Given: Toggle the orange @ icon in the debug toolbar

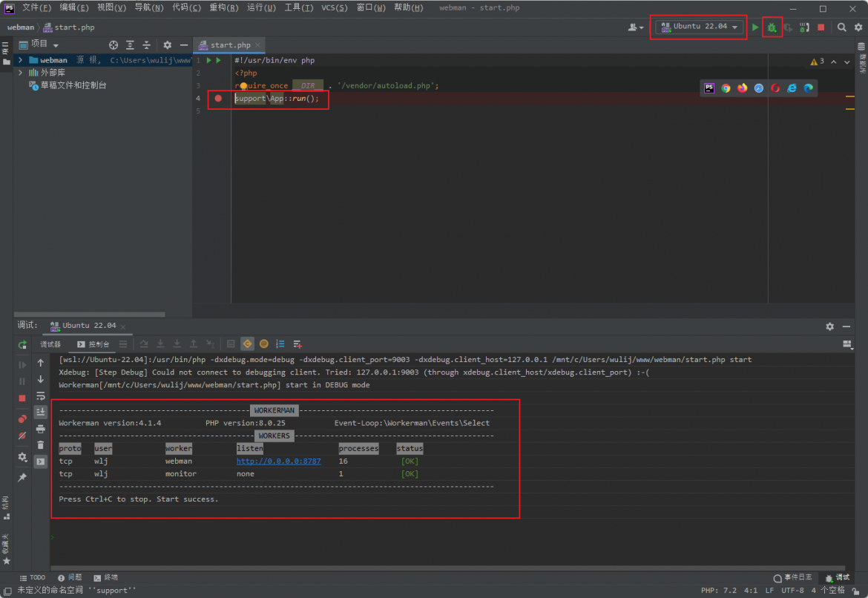Looking at the screenshot, I should click(x=264, y=344).
